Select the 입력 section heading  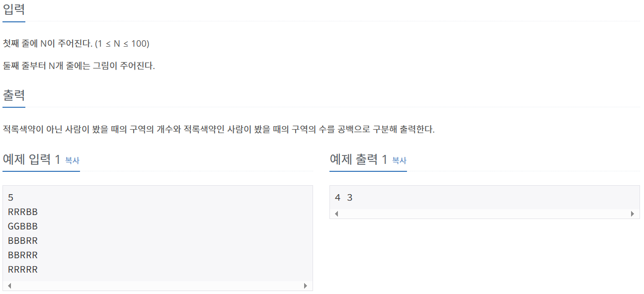tap(14, 9)
